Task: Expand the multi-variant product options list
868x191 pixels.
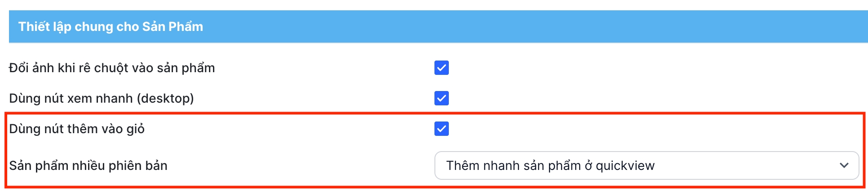Action: [x=646, y=165]
